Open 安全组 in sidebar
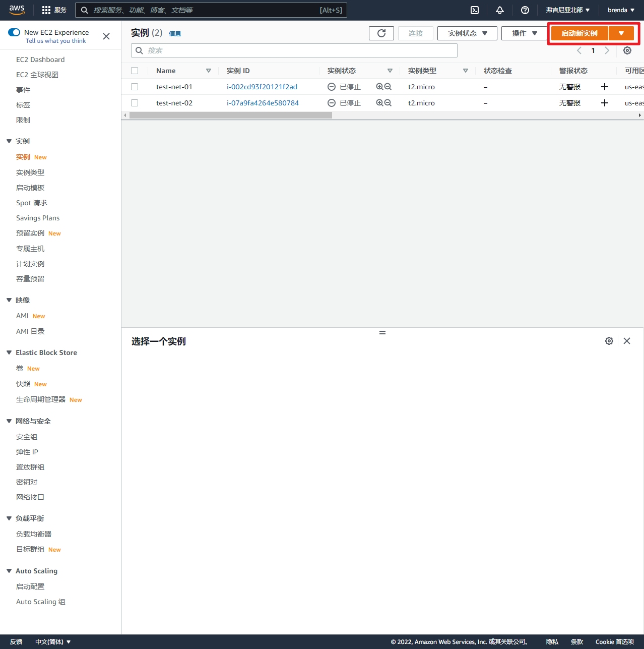This screenshot has height=649, width=644. 27,437
